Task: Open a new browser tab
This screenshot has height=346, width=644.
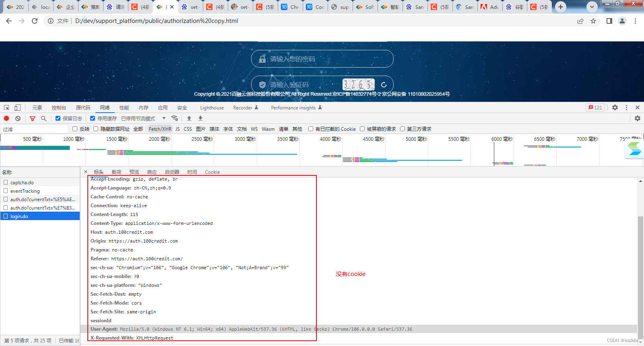Action: 561,7
